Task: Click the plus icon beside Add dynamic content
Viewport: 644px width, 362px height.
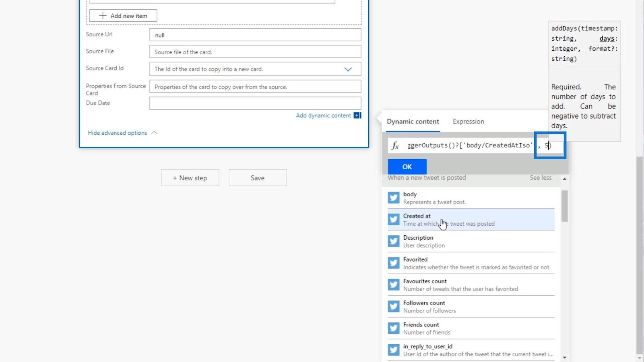Action: [x=357, y=115]
